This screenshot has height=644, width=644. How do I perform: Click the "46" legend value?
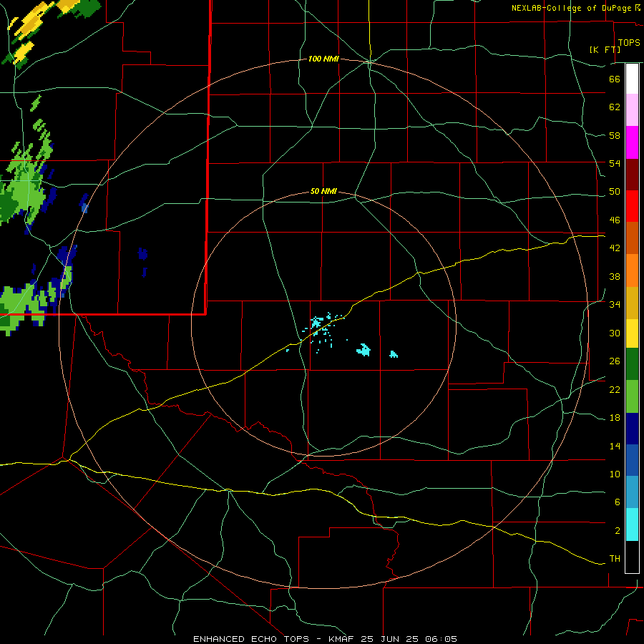[x=615, y=220]
